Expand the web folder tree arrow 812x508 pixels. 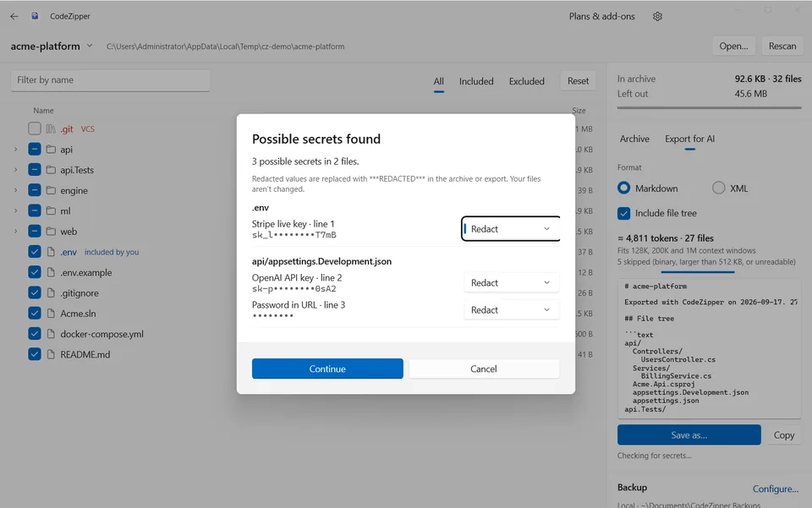[15, 232]
